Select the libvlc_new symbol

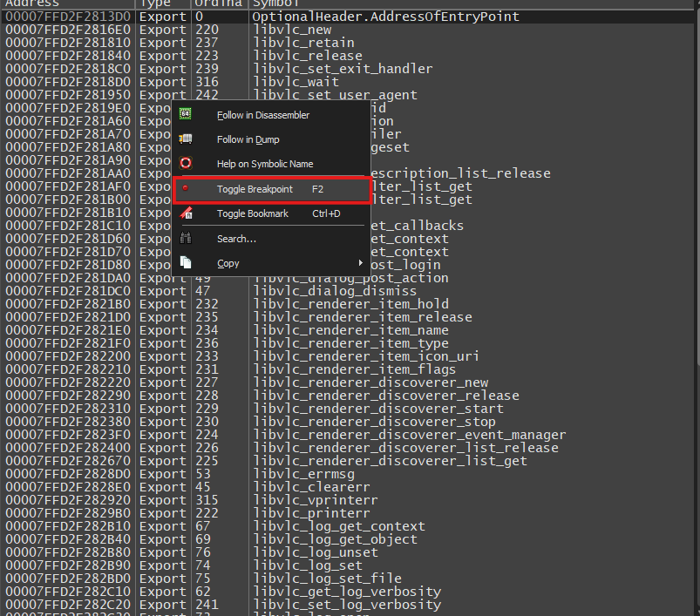(292, 30)
